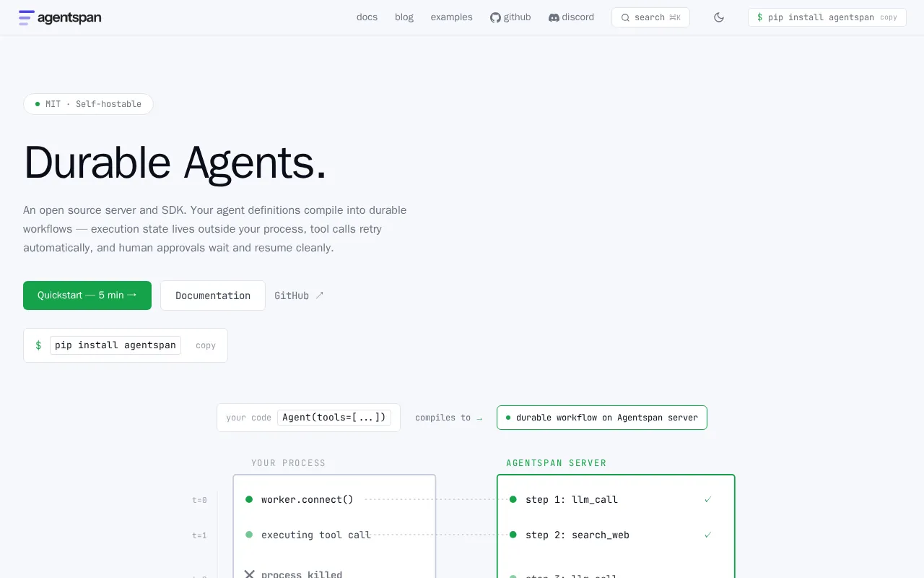The width and height of the screenshot is (924, 578).
Task: Go to the examples nav link
Action: (x=452, y=17)
